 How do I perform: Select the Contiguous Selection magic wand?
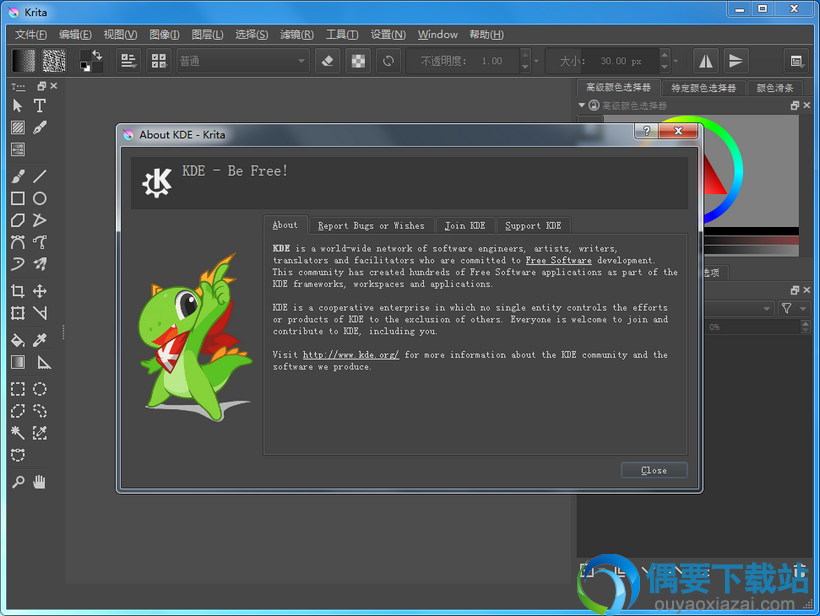(18, 433)
